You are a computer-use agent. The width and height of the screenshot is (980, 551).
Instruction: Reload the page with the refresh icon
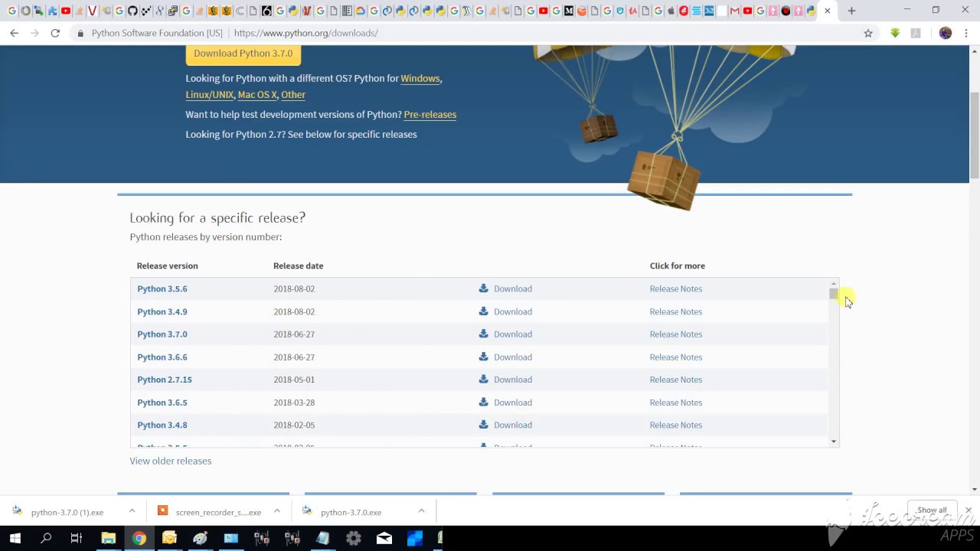click(x=55, y=33)
